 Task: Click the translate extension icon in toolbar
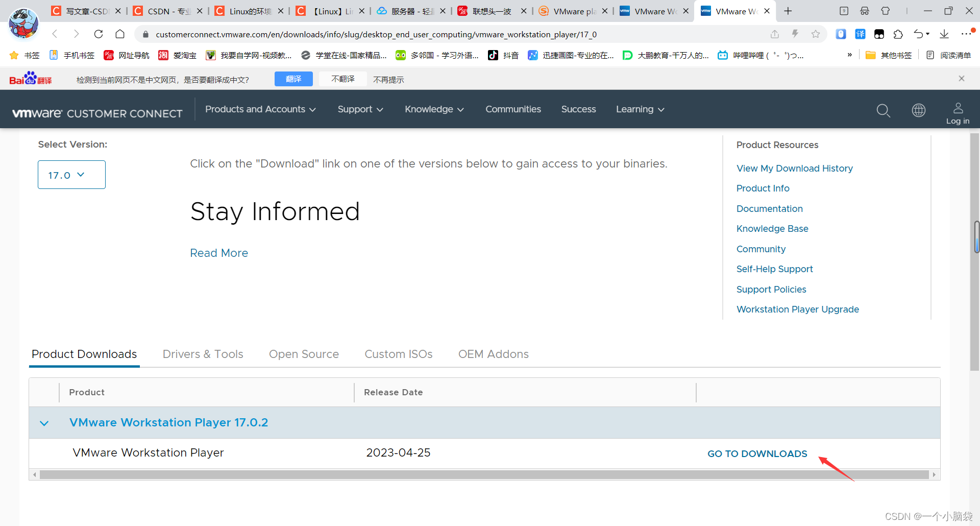[x=860, y=34]
